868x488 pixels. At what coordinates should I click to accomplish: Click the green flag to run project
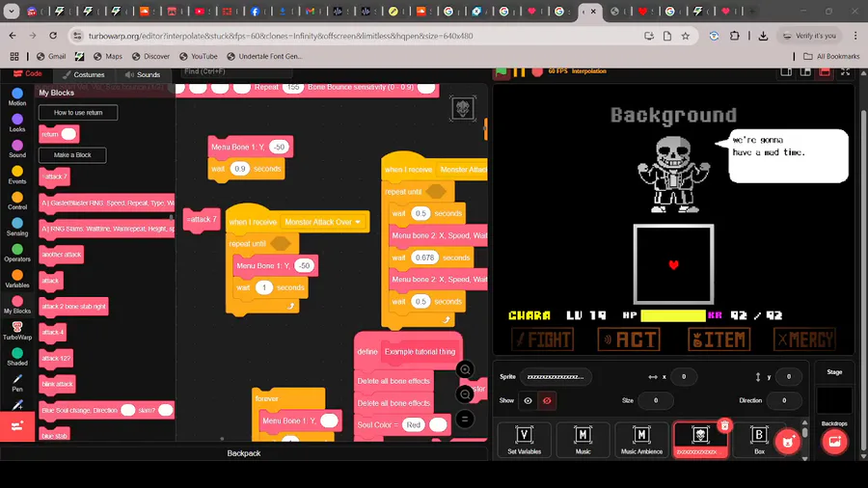click(502, 72)
